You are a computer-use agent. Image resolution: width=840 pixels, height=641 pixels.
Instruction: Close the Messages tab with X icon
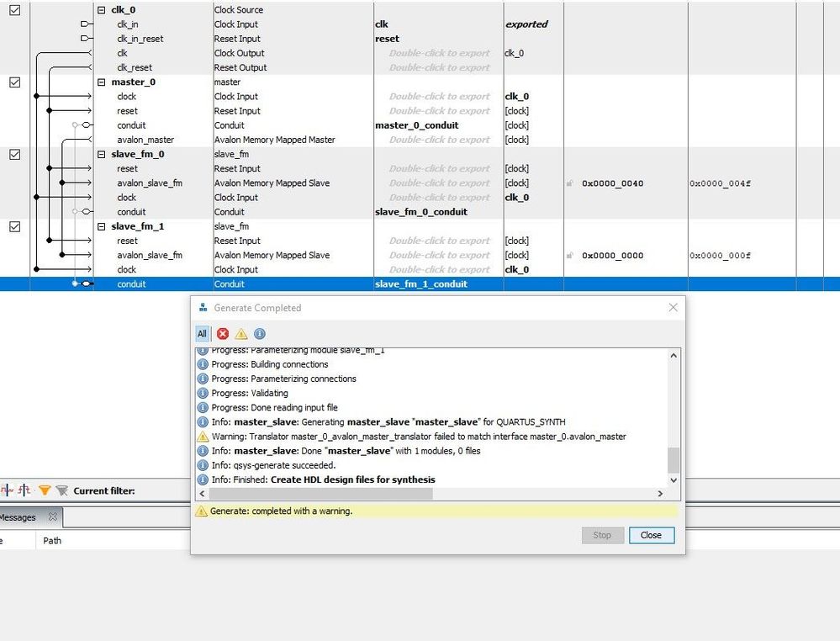pos(52,517)
